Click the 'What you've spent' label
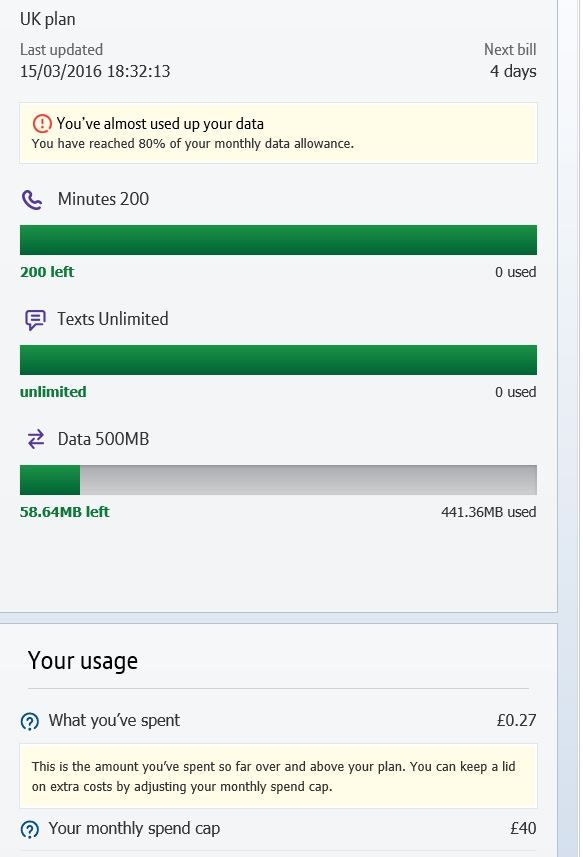The width and height of the screenshot is (583, 857). pos(114,720)
